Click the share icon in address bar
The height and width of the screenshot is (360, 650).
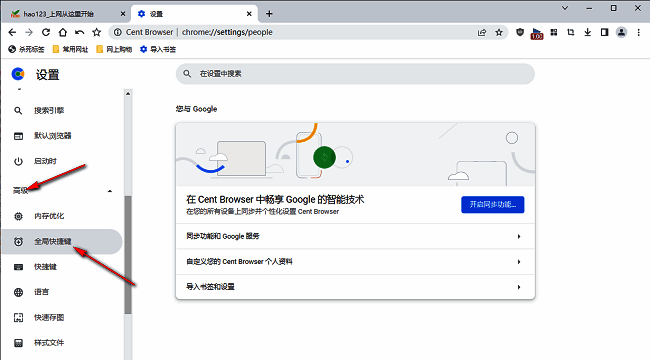tap(482, 32)
